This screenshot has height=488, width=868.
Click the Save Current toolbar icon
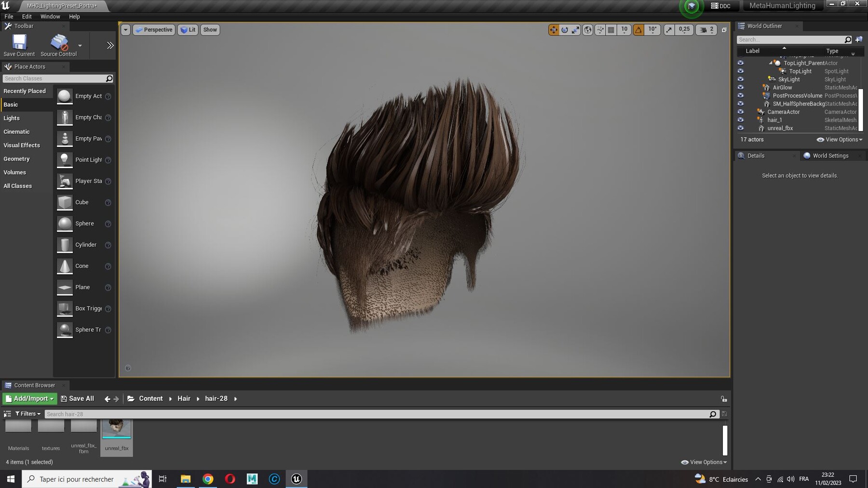tap(19, 45)
